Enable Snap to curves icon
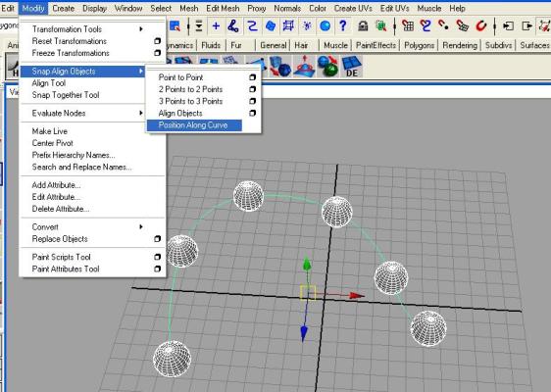This screenshot has width=551, height=392. point(426,26)
